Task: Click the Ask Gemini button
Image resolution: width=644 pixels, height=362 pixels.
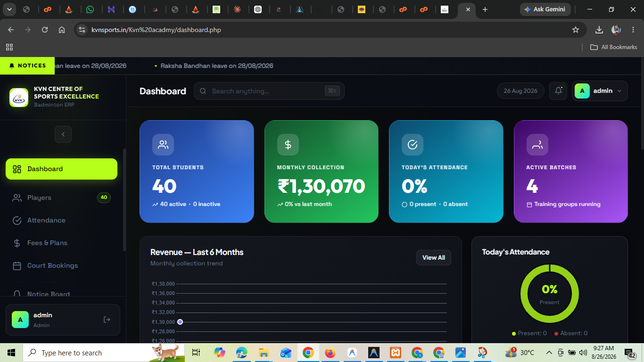Action: pos(545,9)
